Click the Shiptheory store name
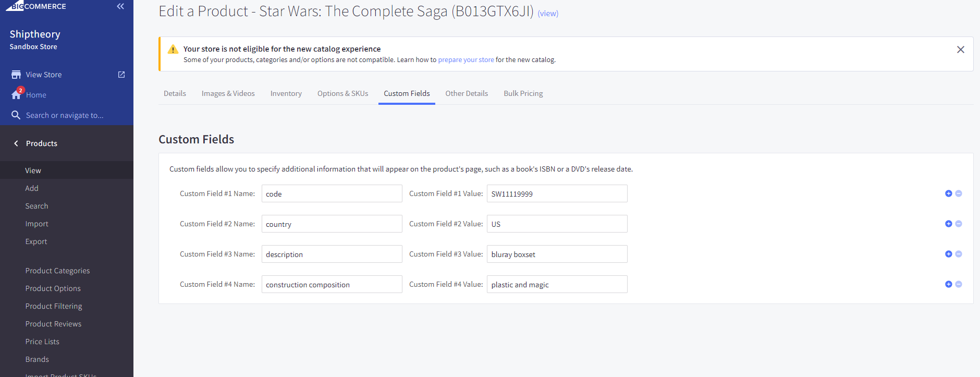The height and width of the screenshot is (377, 980). [x=35, y=34]
